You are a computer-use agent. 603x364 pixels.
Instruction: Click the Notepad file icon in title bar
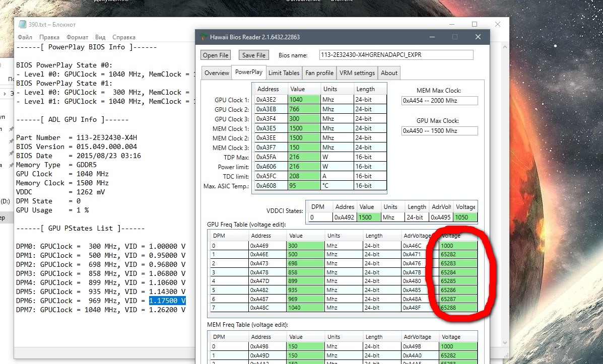click(22, 24)
